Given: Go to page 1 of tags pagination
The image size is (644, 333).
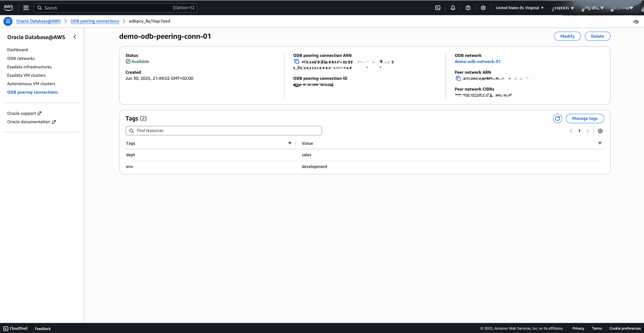Looking at the screenshot, I should [x=579, y=131].
